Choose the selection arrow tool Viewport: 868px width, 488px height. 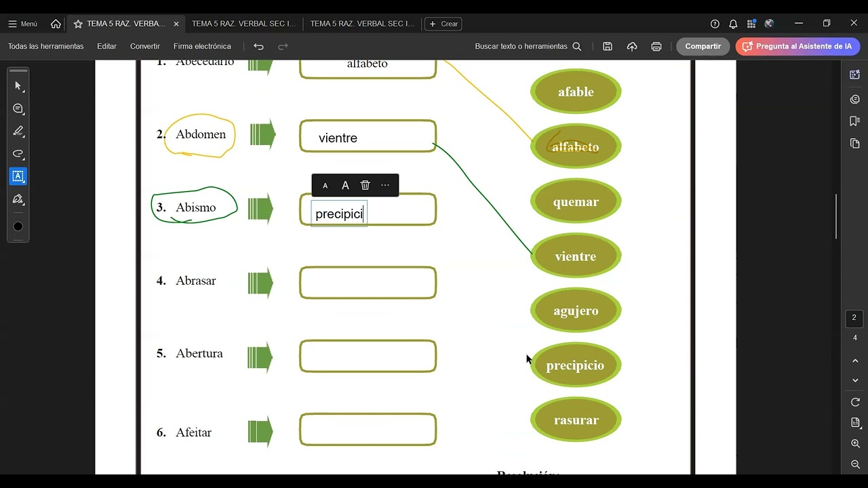(x=18, y=86)
